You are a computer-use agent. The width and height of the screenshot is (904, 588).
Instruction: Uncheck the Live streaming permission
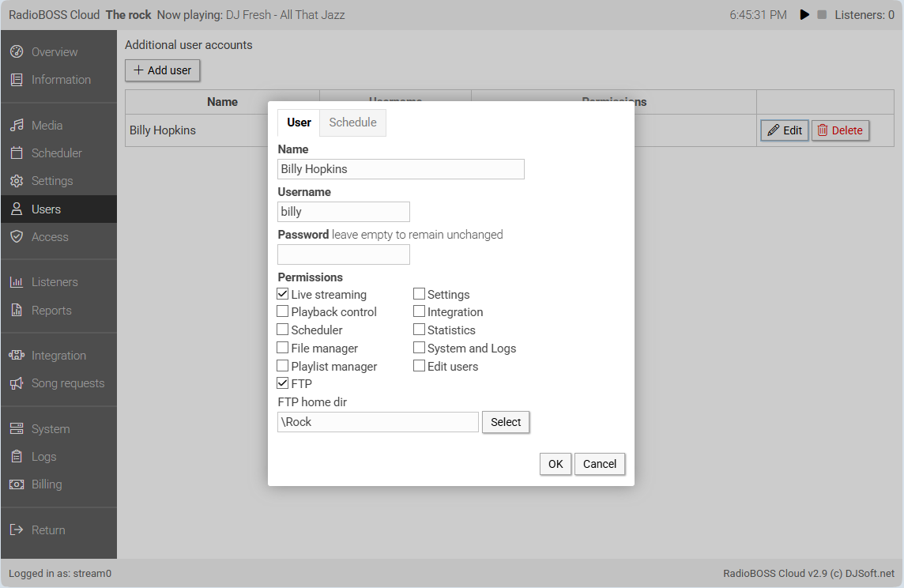tap(283, 294)
